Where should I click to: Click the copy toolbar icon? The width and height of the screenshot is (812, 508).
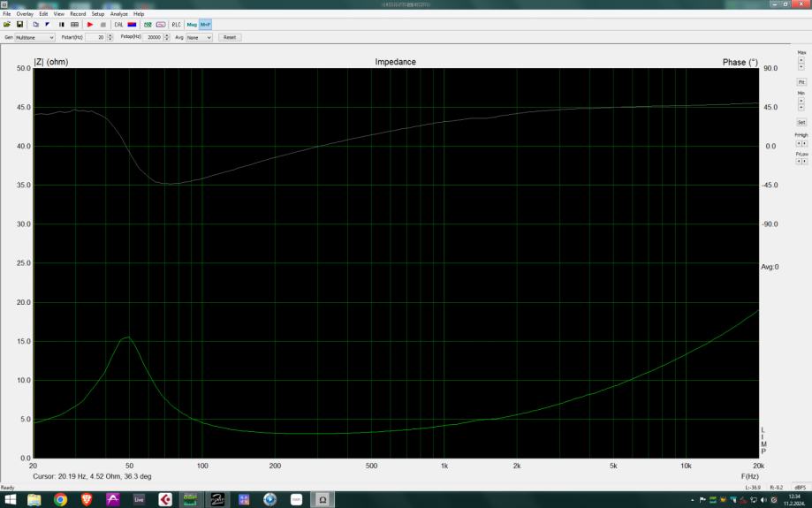(x=35, y=25)
